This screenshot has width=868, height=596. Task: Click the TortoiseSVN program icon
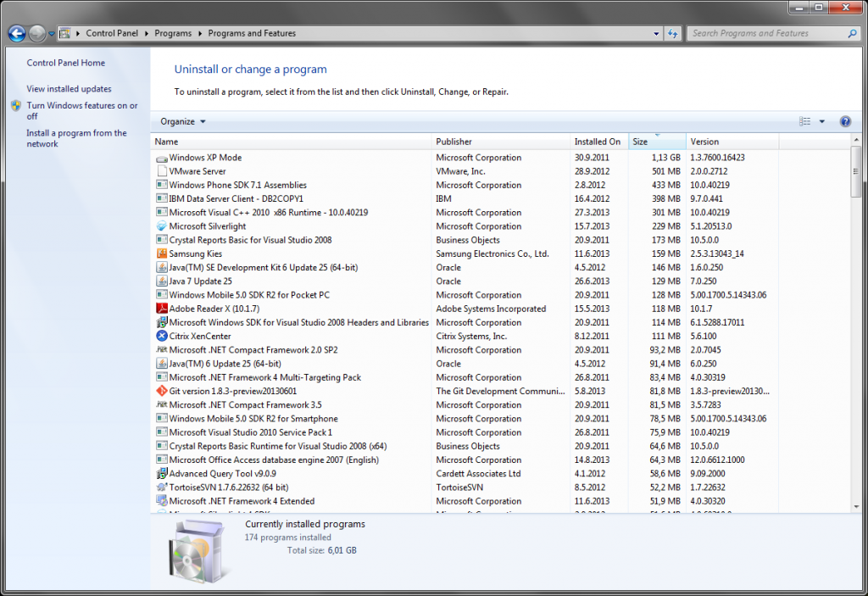pos(162,487)
